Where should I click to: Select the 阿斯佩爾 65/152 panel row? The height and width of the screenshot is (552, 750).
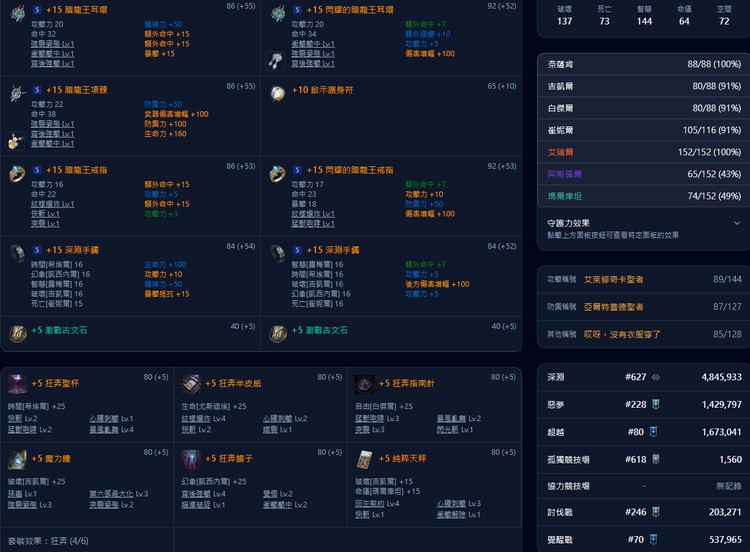(644, 174)
